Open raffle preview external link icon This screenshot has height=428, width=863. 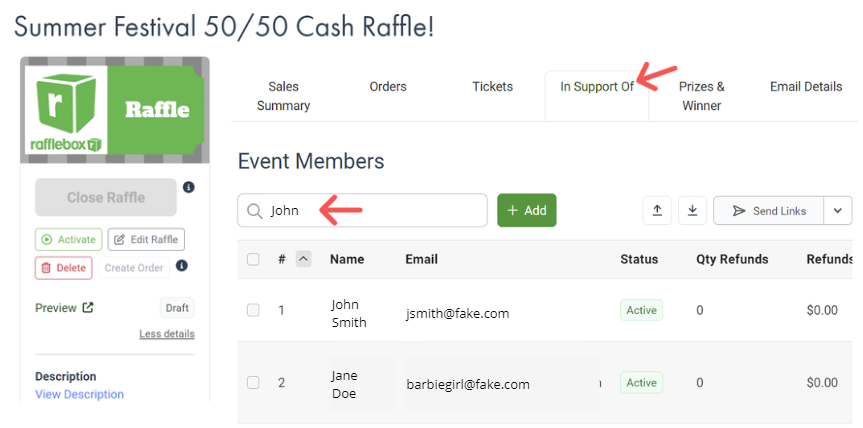point(88,308)
